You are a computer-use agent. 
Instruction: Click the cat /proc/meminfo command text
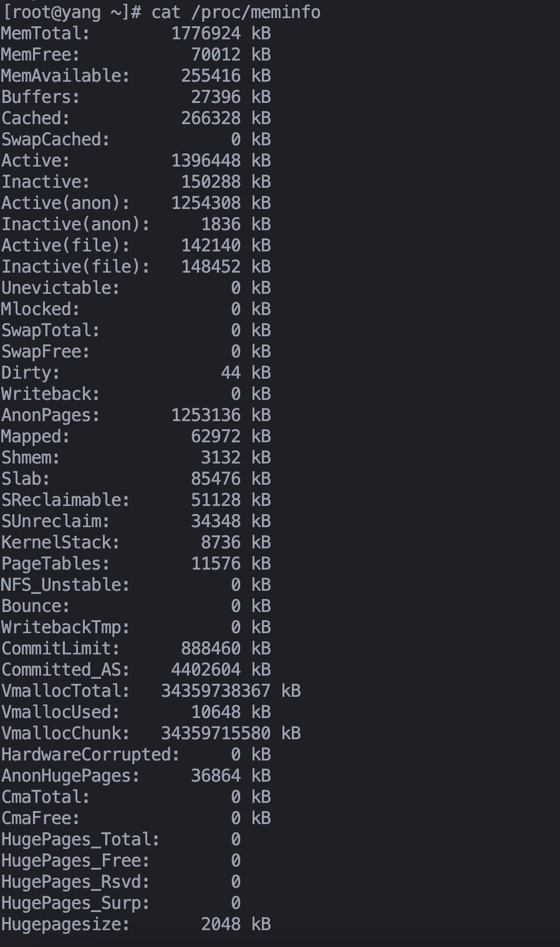236,12
